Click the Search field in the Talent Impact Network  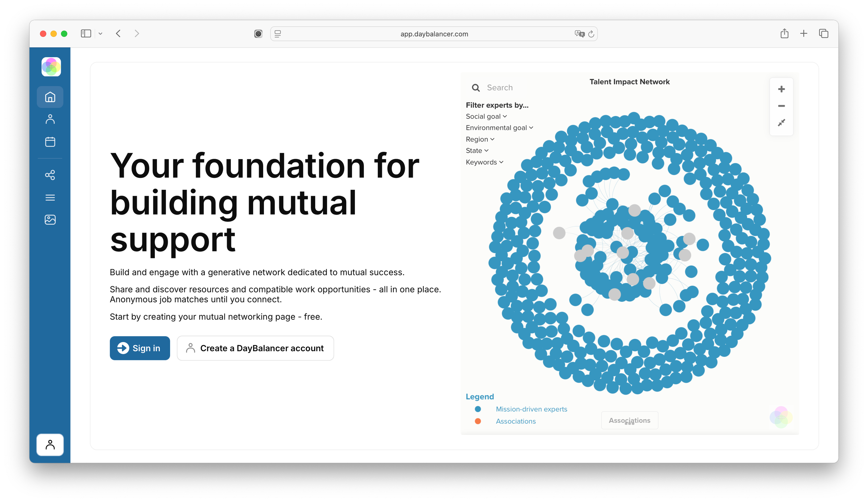500,88
